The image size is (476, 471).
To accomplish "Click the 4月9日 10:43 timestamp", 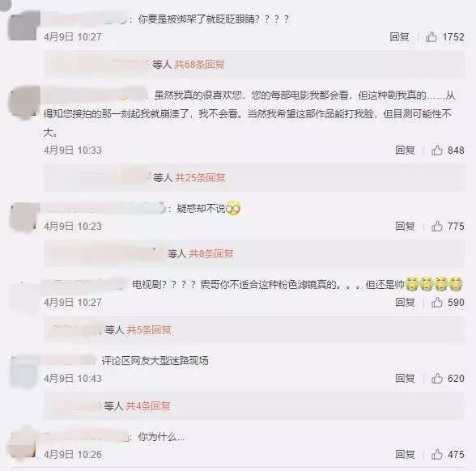I will tap(73, 379).
